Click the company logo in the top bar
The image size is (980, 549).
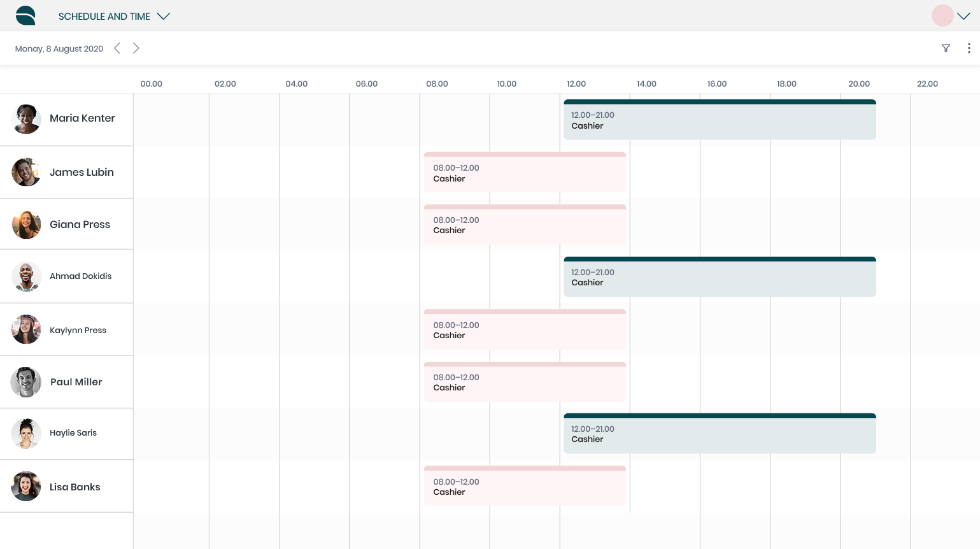coord(25,15)
